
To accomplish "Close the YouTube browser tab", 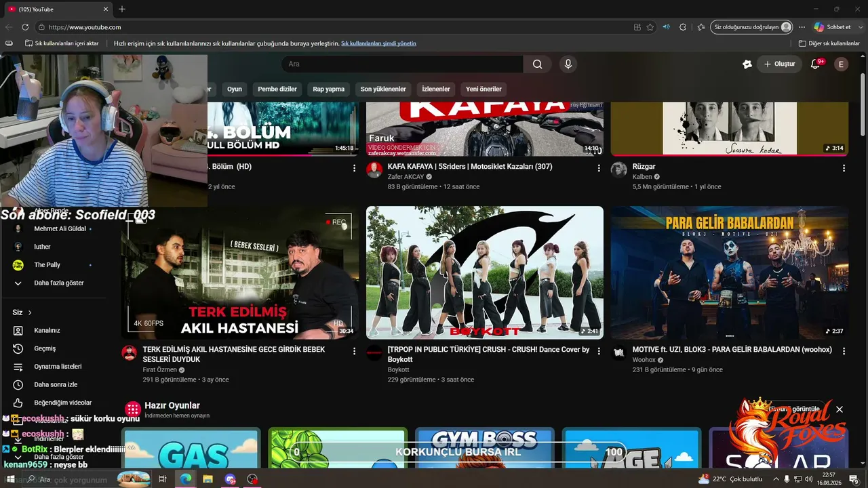I will [106, 9].
